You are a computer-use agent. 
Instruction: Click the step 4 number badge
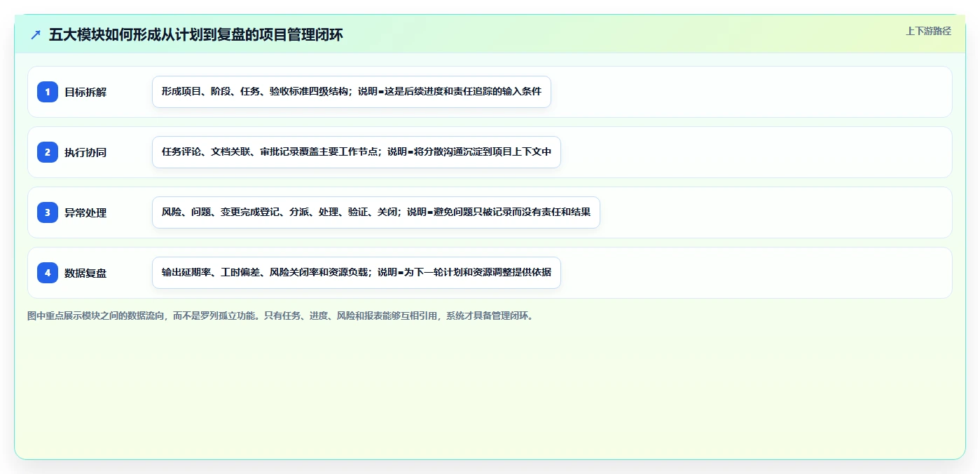click(48, 273)
